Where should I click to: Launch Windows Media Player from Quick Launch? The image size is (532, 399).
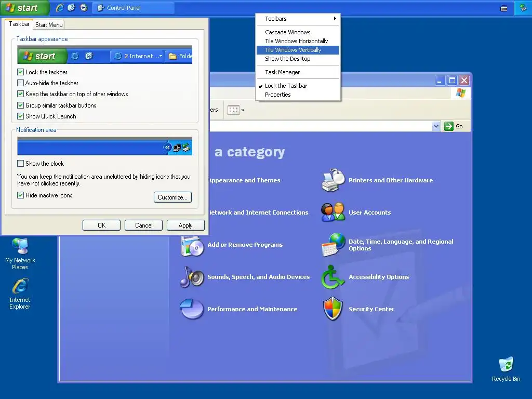[84, 7]
